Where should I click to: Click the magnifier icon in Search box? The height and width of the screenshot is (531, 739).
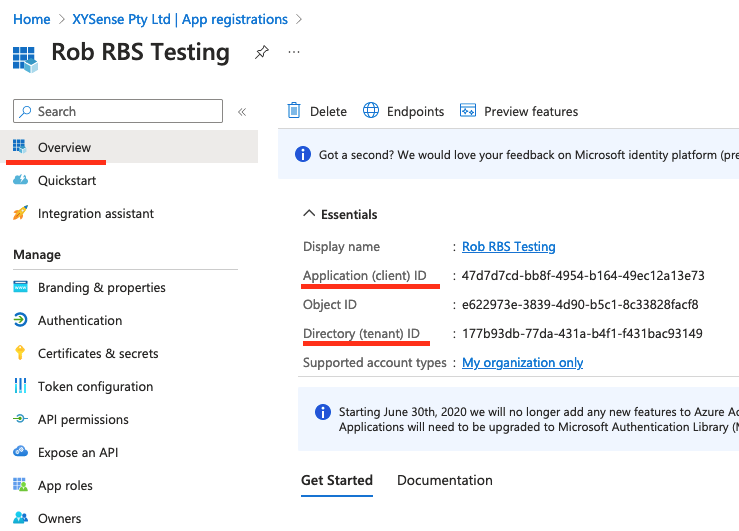(x=25, y=111)
